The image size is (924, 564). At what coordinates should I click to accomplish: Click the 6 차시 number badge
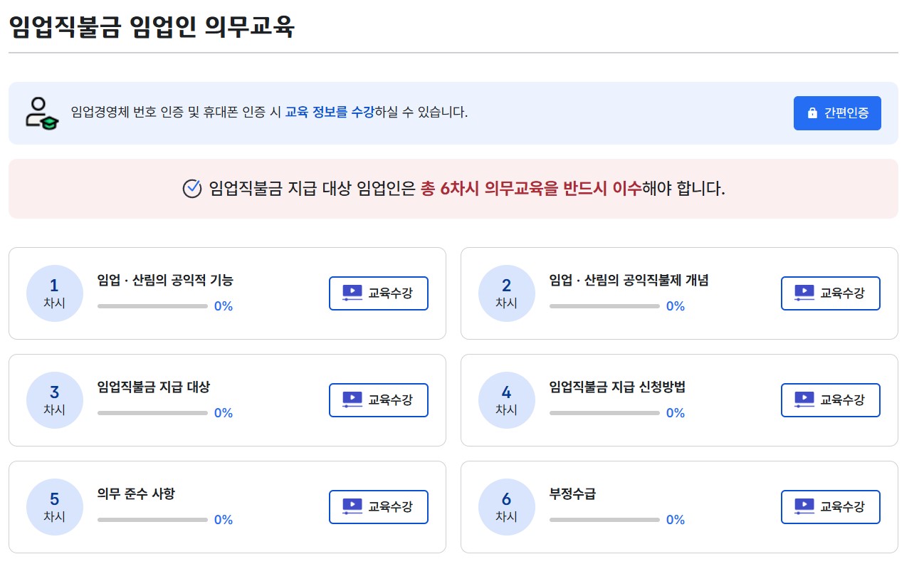click(x=507, y=507)
